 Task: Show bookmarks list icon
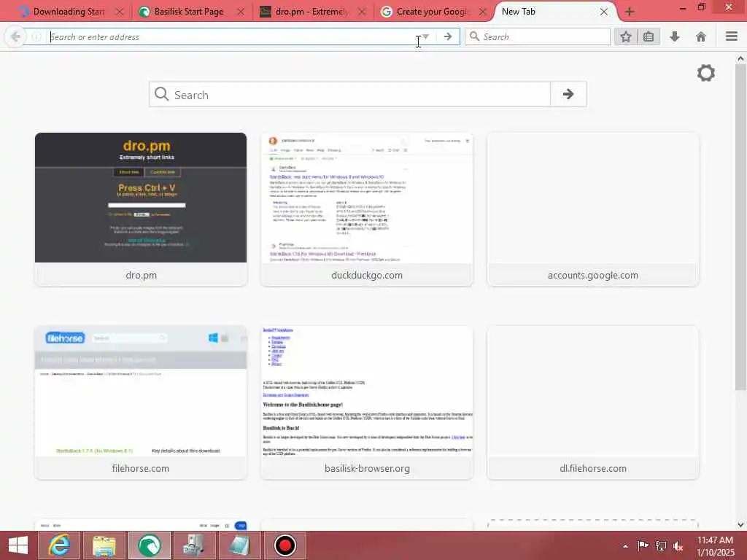[x=649, y=36]
